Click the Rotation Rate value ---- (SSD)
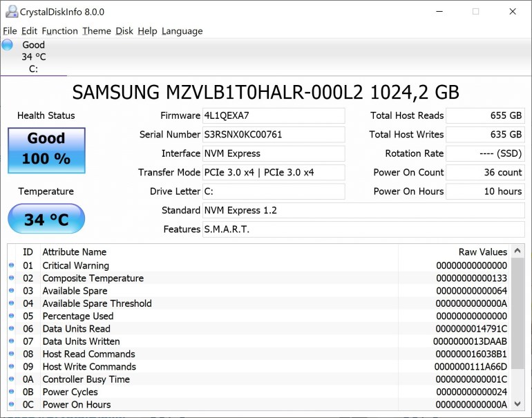 pos(485,153)
